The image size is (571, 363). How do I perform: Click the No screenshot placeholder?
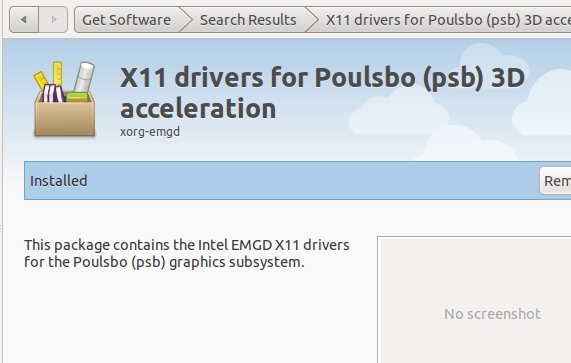pyautogui.click(x=492, y=314)
